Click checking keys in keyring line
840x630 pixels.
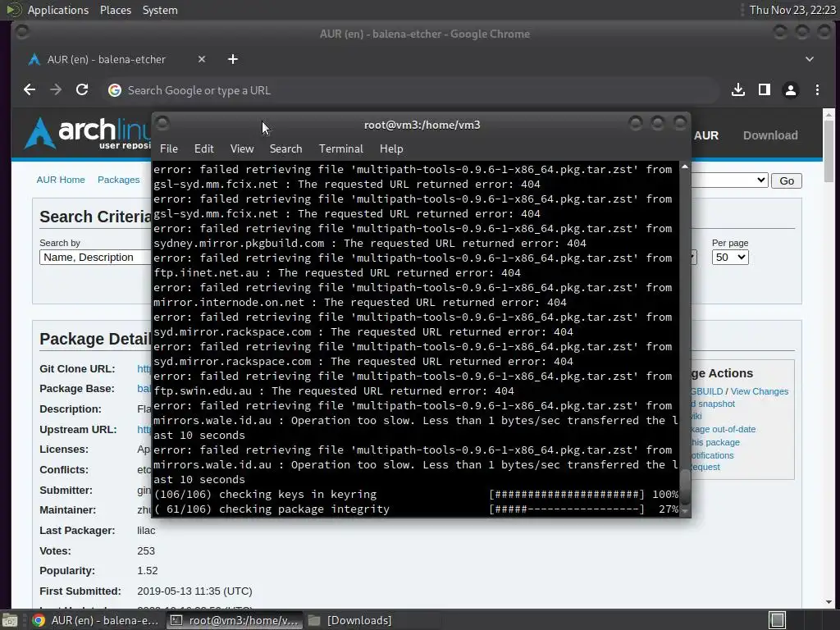click(x=416, y=494)
